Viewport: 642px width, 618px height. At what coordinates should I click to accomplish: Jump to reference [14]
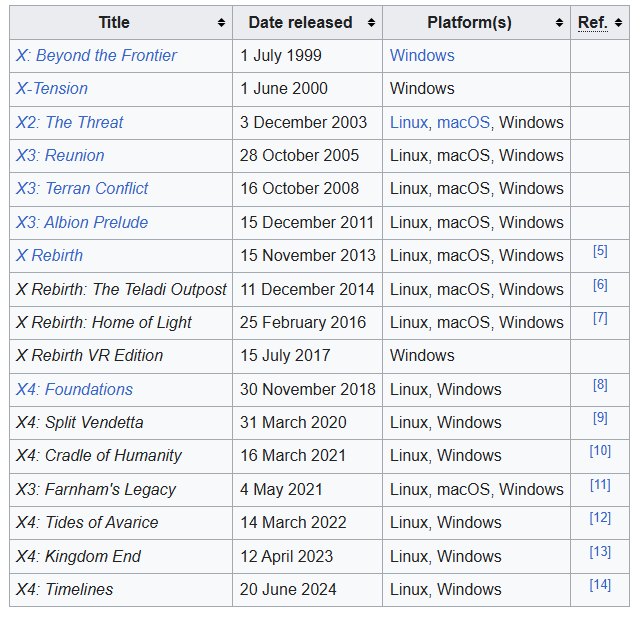pyautogui.click(x=600, y=585)
